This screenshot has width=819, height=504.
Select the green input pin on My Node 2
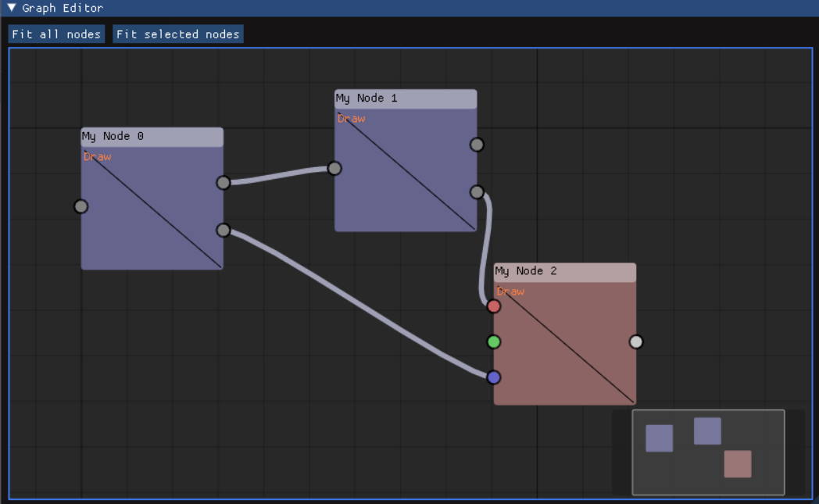(493, 341)
